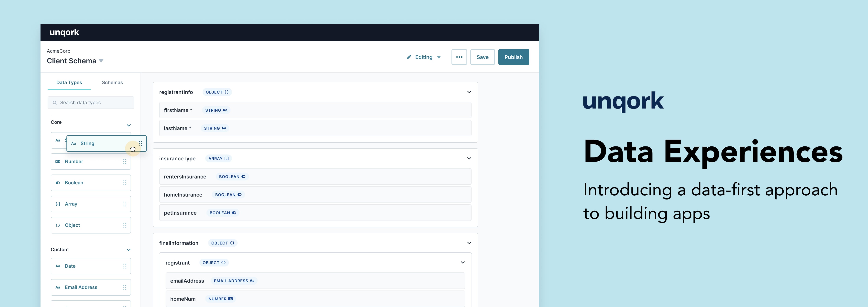This screenshot has width=868, height=307.
Task: Collapse the registrantInfo object
Action: tap(469, 92)
